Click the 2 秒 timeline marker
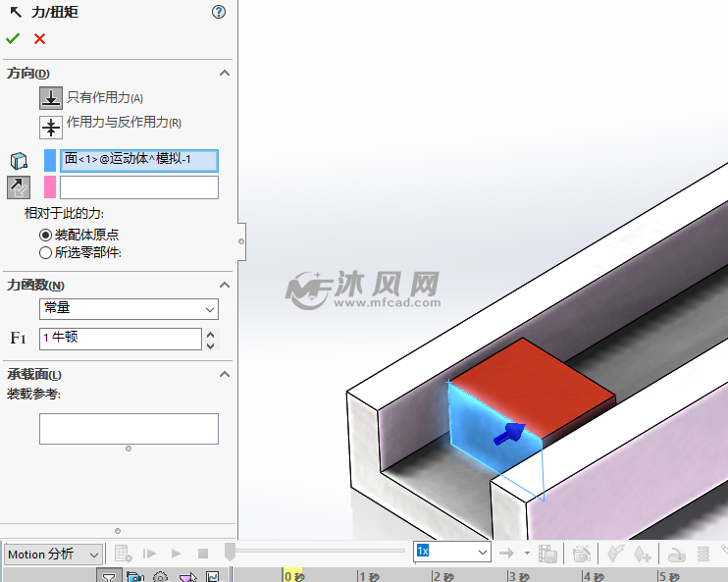The image size is (728, 582). [x=443, y=576]
